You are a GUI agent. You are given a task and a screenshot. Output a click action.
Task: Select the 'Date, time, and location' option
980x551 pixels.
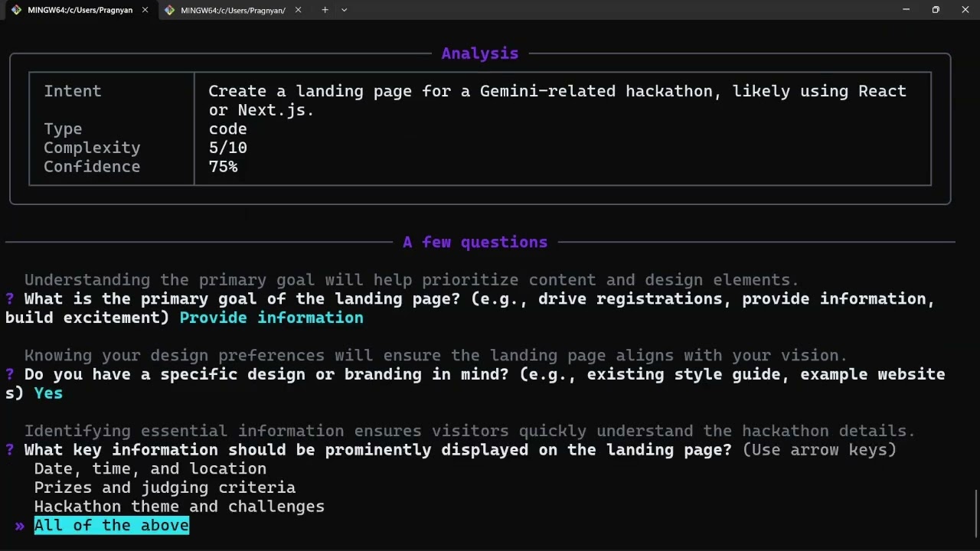150,468
